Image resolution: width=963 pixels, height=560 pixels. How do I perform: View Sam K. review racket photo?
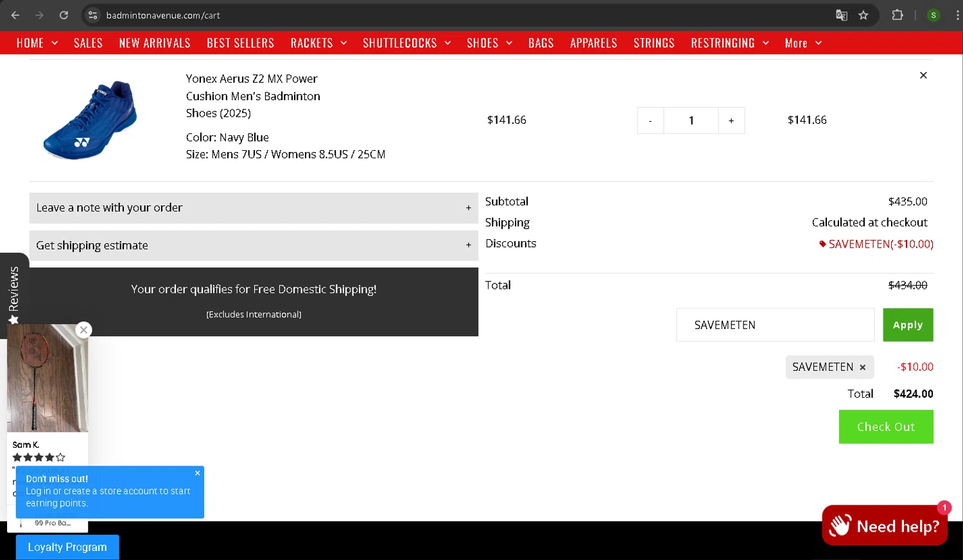coord(48,378)
